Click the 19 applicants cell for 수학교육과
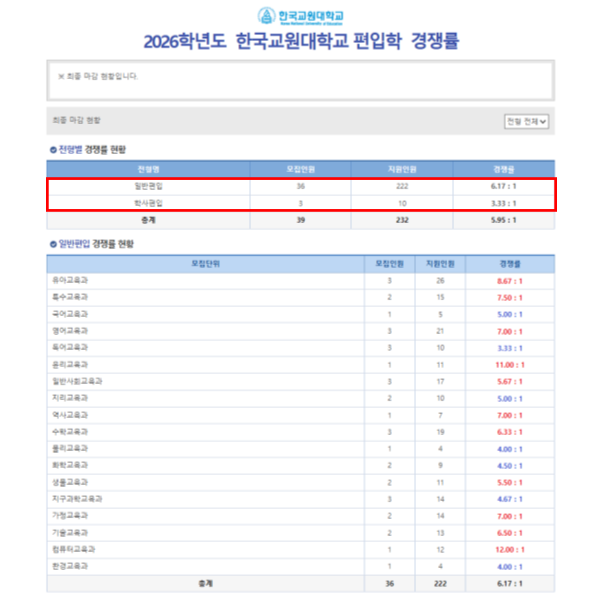The height and width of the screenshot is (600, 600). click(440, 432)
